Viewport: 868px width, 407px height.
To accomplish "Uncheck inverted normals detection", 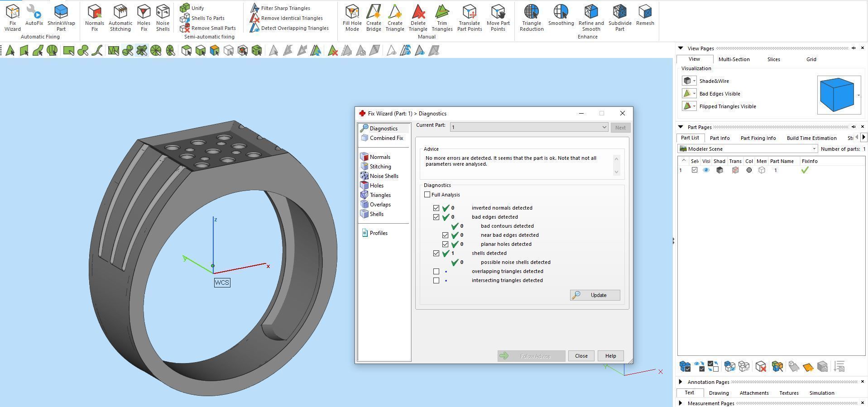I will coord(436,208).
